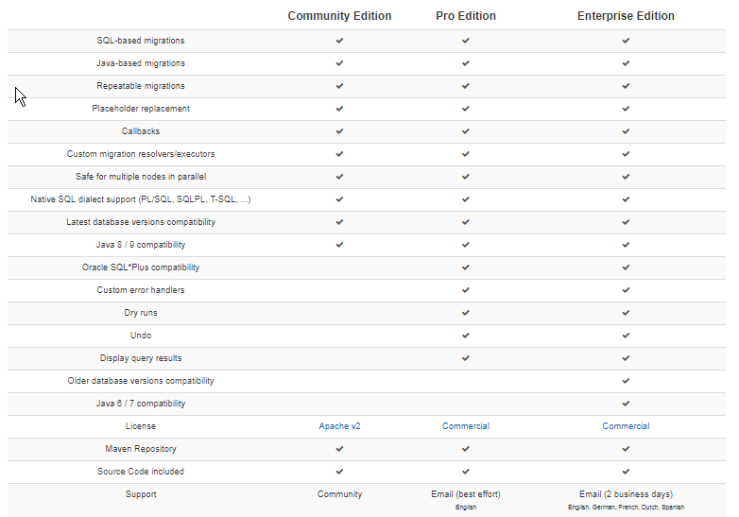Click Enterprise checkmark for Source Code included
Screen dimensions: 739x517
point(625,471)
